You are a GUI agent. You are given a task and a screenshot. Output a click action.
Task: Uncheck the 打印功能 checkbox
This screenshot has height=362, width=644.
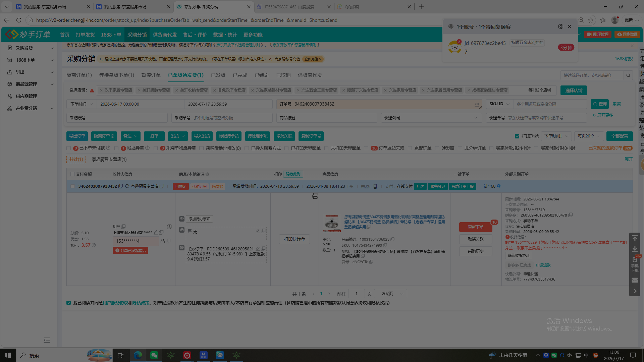[517, 136]
